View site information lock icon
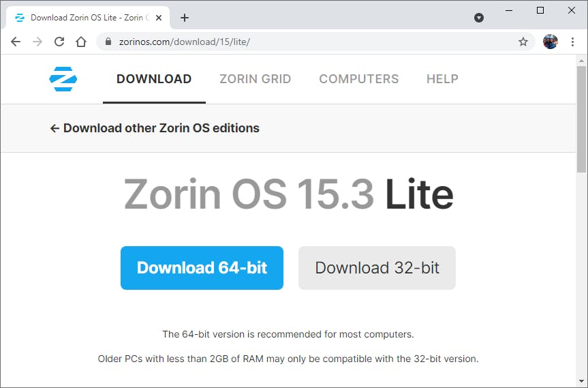Viewport: 588px width, 388px height. point(108,42)
